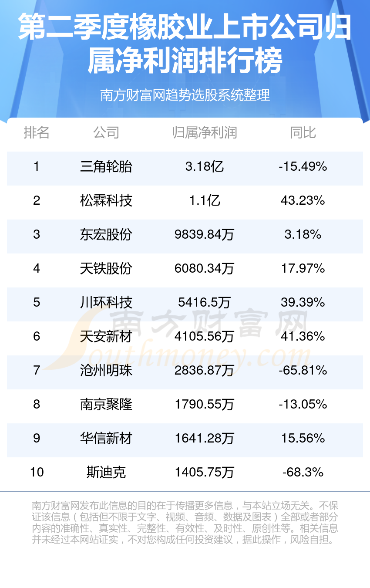Click the 公司 column header

(106, 132)
